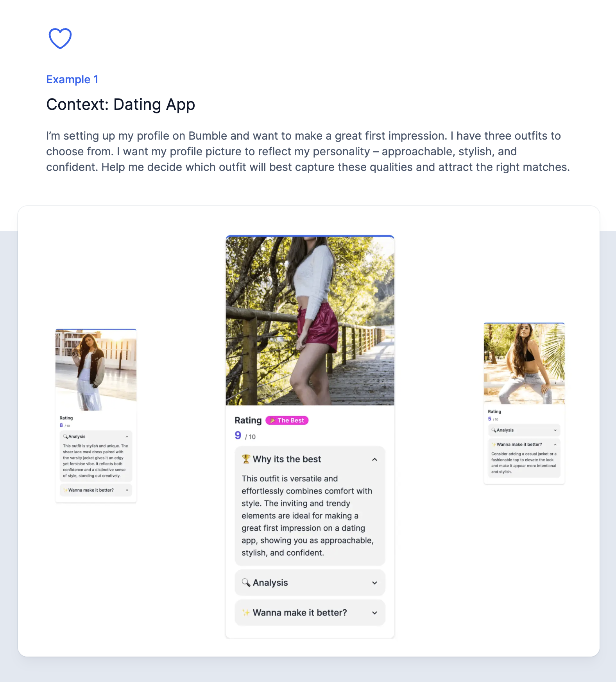616x682 pixels.
Task: Click the trophy icon beside Why its the best
Action: click(x=246, y=459)
